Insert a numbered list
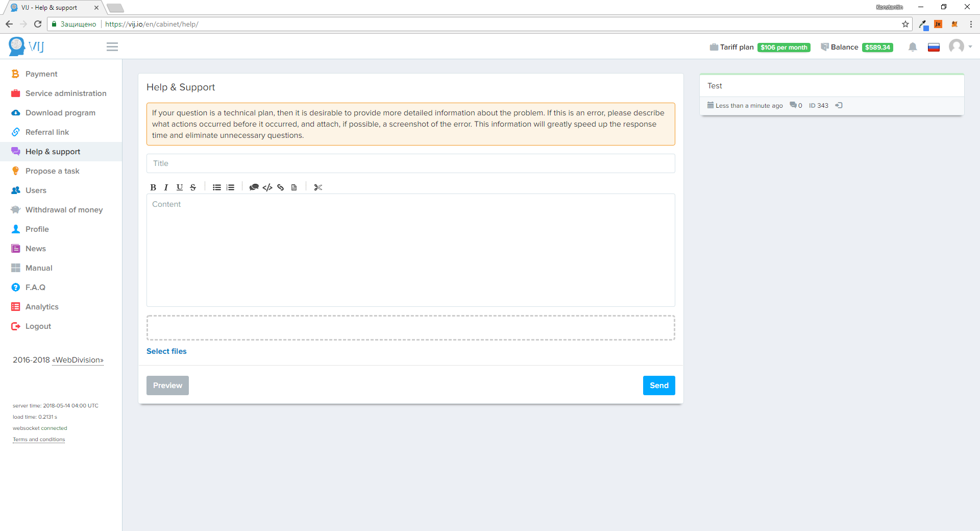 (230, 187)
